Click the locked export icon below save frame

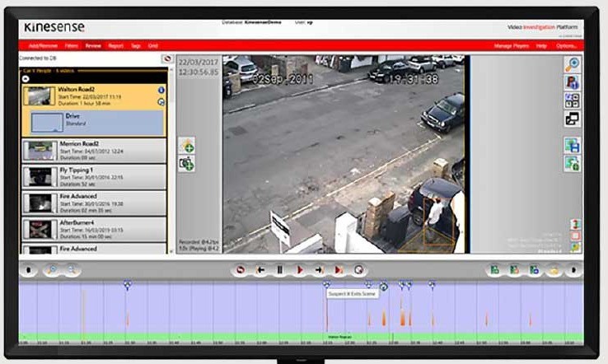573,164
